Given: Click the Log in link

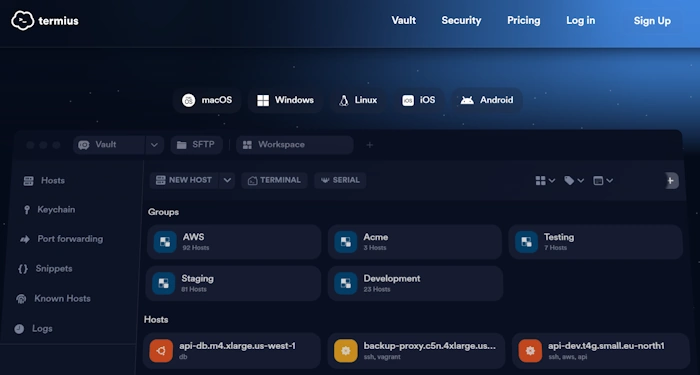Looking at the screenshot, I should click(580, 21).
